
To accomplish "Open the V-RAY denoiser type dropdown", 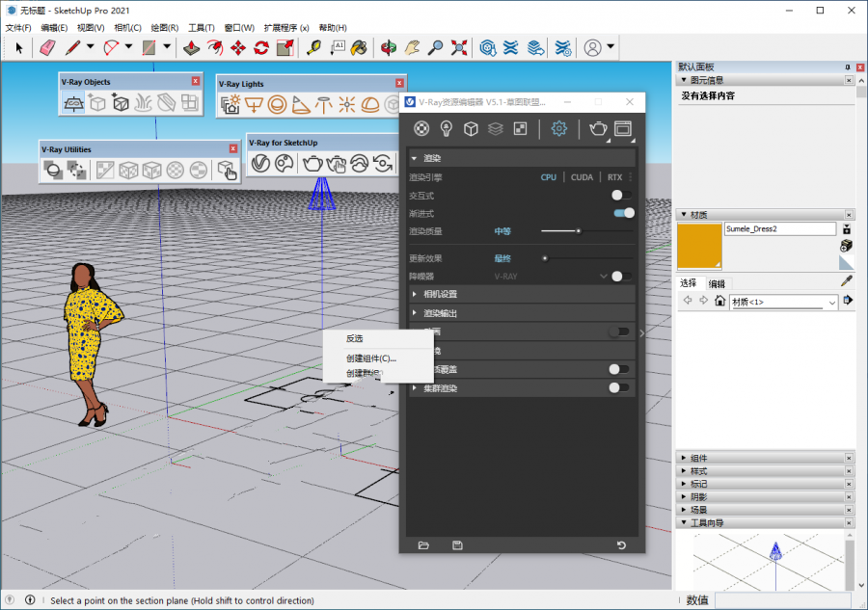I will (x=551, y=277).
